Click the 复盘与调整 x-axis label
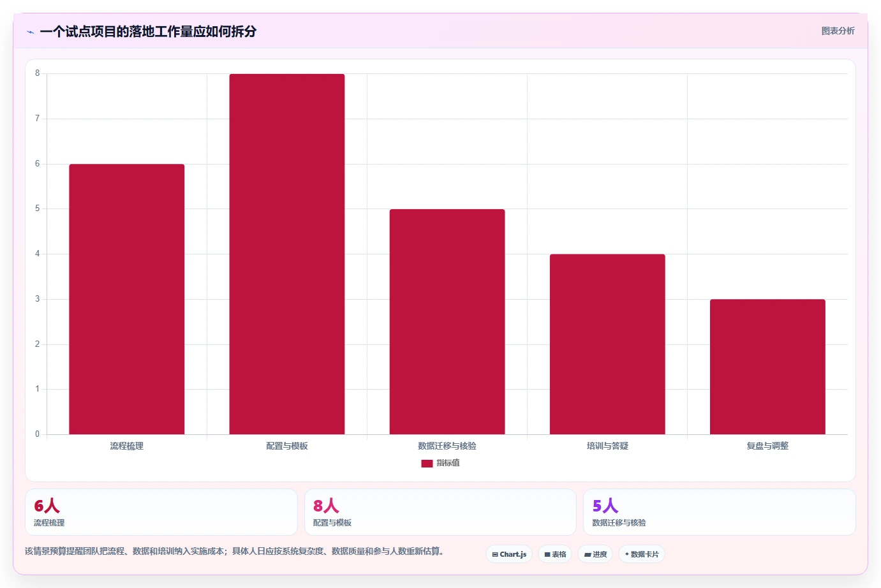The width and height of the screenshot is (881, 588). (767, 446)
